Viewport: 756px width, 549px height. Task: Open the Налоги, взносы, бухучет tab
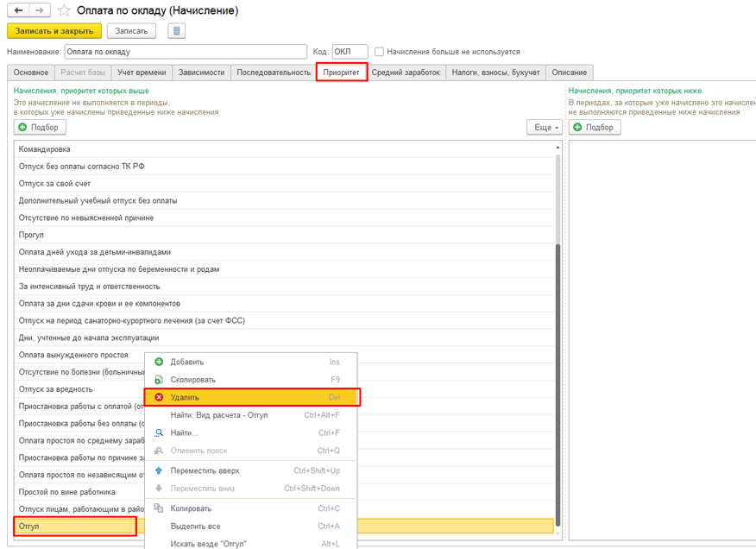pos(495,73)
